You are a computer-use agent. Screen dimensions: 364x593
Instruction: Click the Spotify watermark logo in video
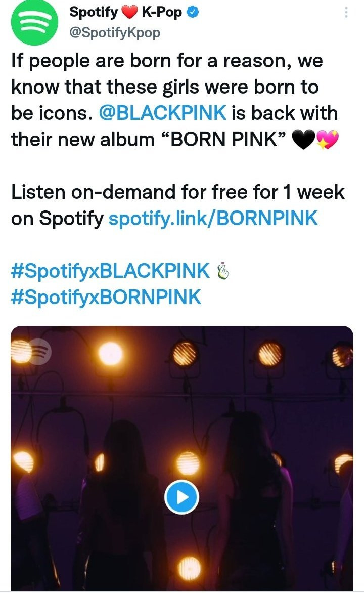(x=39, y=352)
